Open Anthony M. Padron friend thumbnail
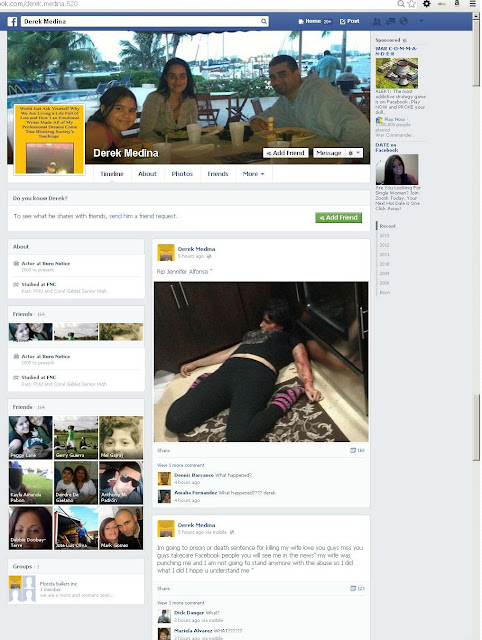The width and height of the screenshot is (482, 640). pos(121,483)
